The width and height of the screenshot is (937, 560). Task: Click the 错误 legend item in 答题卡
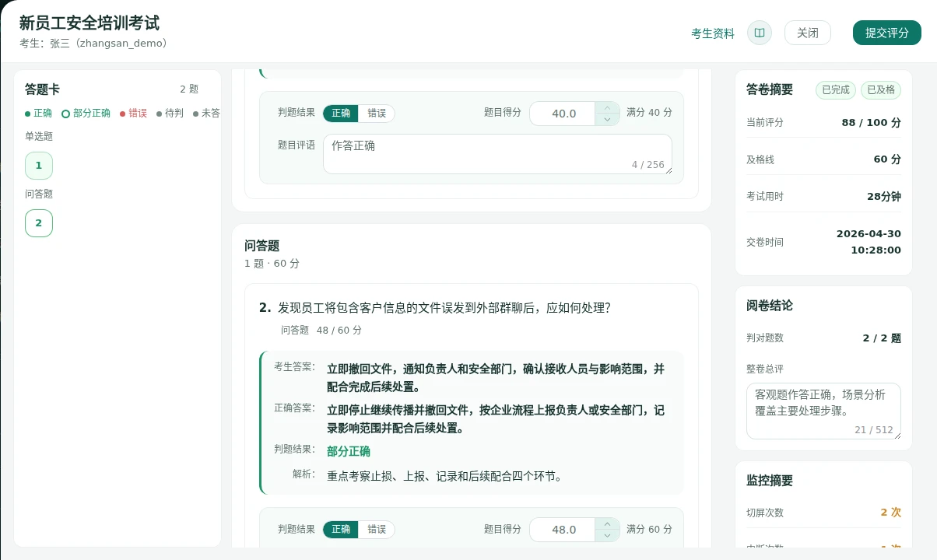pos(134,113)
